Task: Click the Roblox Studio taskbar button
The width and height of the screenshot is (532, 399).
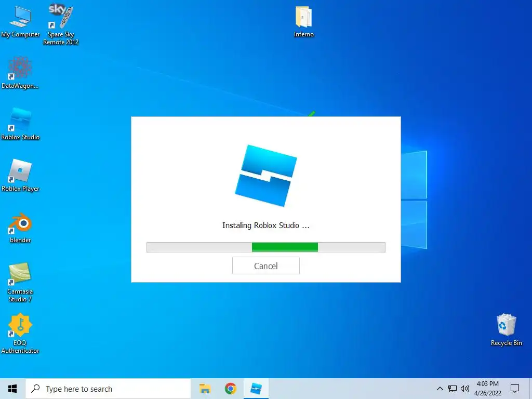Action: click(x=256, y=389)
